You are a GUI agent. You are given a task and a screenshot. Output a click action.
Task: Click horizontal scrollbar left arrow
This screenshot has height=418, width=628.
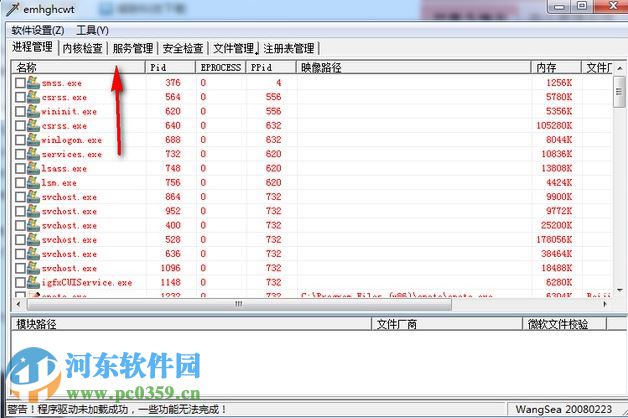click(x=18, y=304)
